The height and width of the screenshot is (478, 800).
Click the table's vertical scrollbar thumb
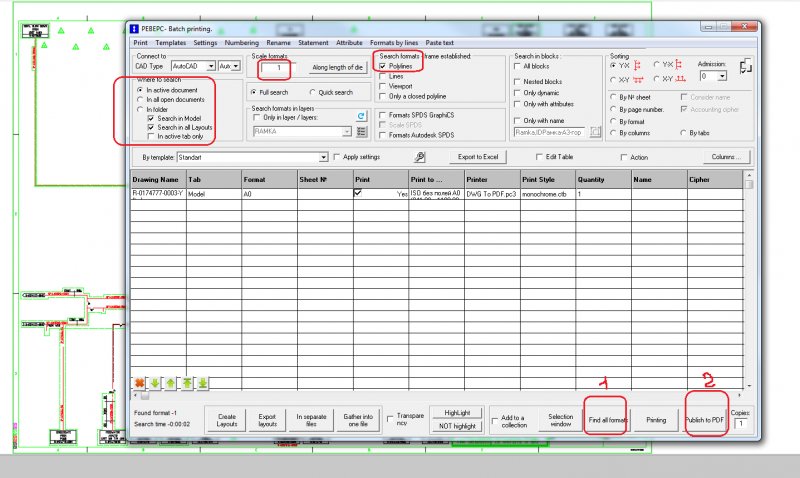pos(749,185)
